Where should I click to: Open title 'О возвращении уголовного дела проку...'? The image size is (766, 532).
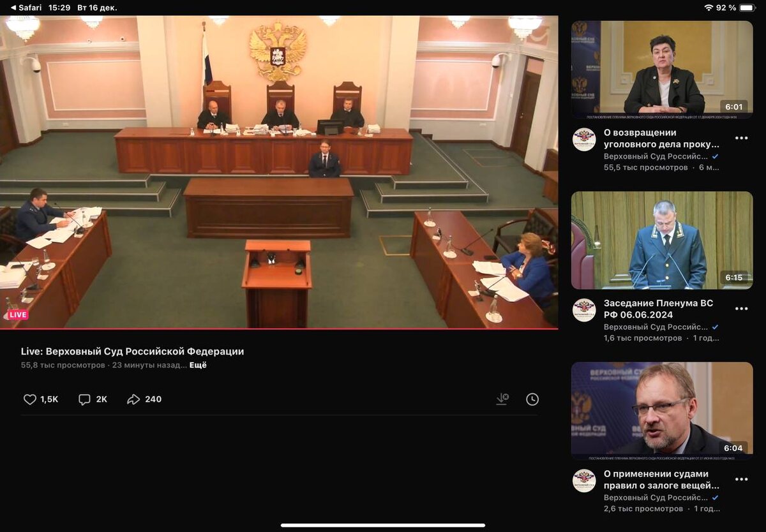click(x=661, y=138)
